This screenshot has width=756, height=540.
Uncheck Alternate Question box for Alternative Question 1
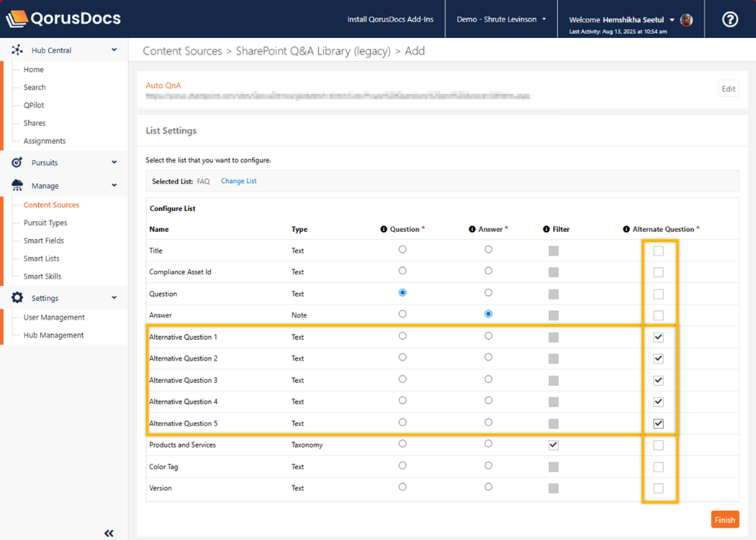tap(658, 337)
